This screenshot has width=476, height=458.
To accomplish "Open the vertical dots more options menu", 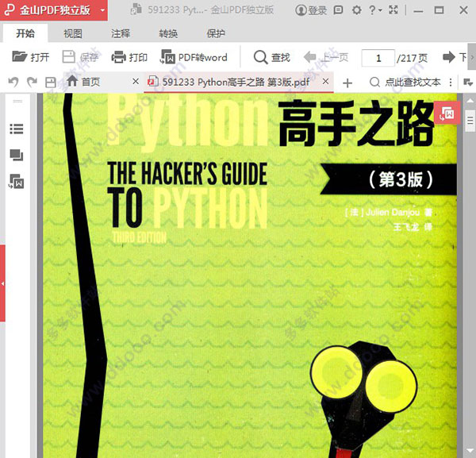I will click(451, 82).
